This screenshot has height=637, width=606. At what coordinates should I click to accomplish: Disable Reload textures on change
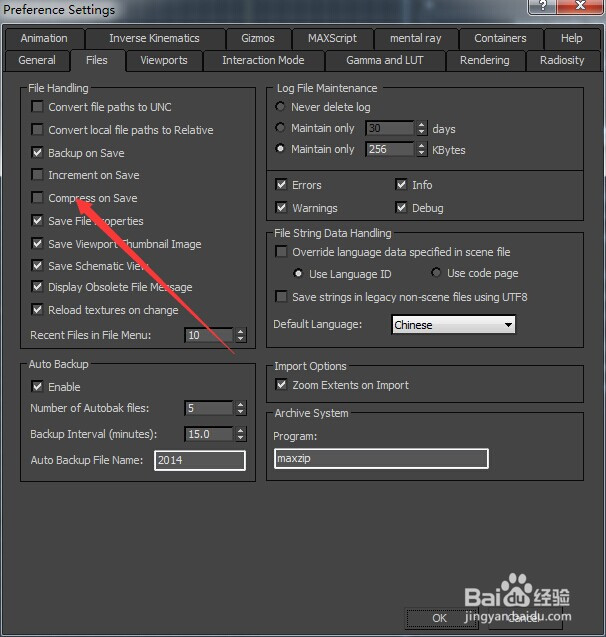pyautogui.click(x=37, y=310)
